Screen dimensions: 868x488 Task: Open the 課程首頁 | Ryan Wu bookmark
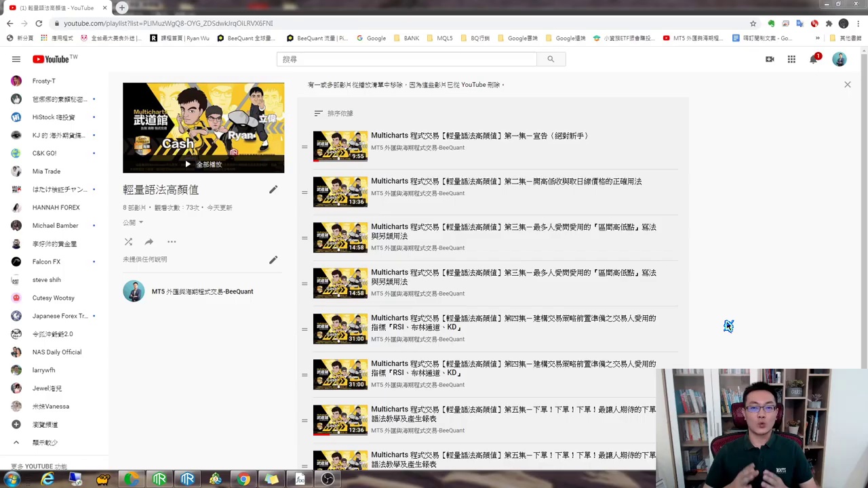pyautogui.click(x=180, y=38)
